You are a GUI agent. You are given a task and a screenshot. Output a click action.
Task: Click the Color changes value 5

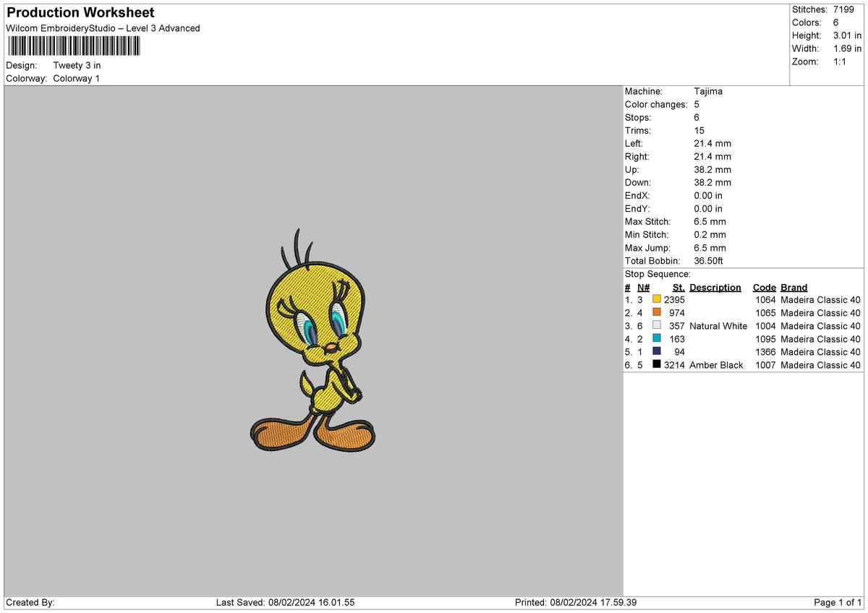pyautogui.click(x=697, y=104)
